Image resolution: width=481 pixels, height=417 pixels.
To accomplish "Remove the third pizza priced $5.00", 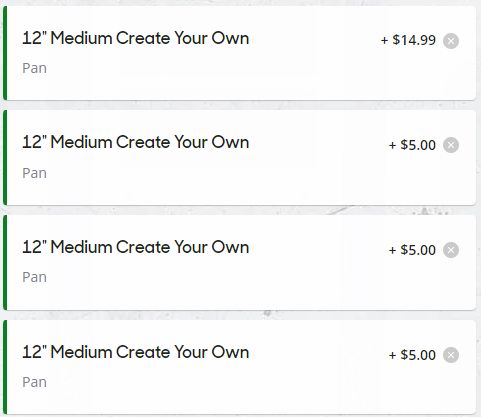I will pyautogui.click(x=451, y=355).
